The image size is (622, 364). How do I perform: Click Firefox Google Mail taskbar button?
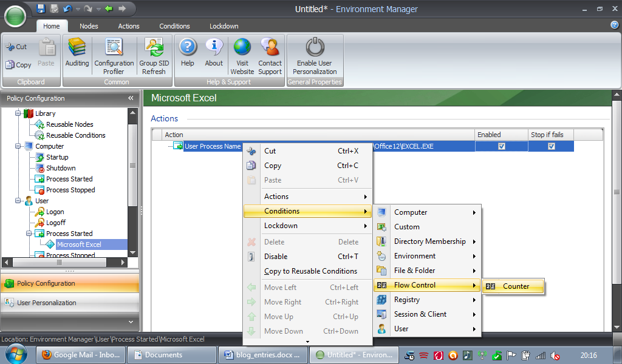tap(81, 355)
